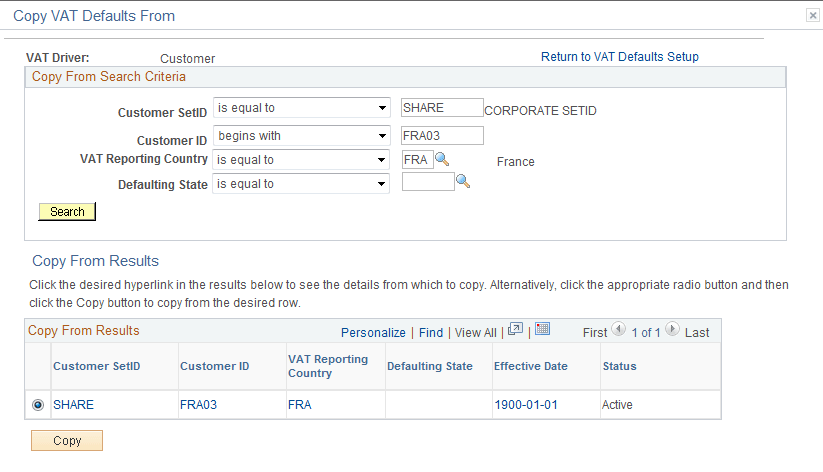The height and width of the screenshot is (472, 823).
Task: Open Customer SetID operator dropdown
Action: click(302, 108)
